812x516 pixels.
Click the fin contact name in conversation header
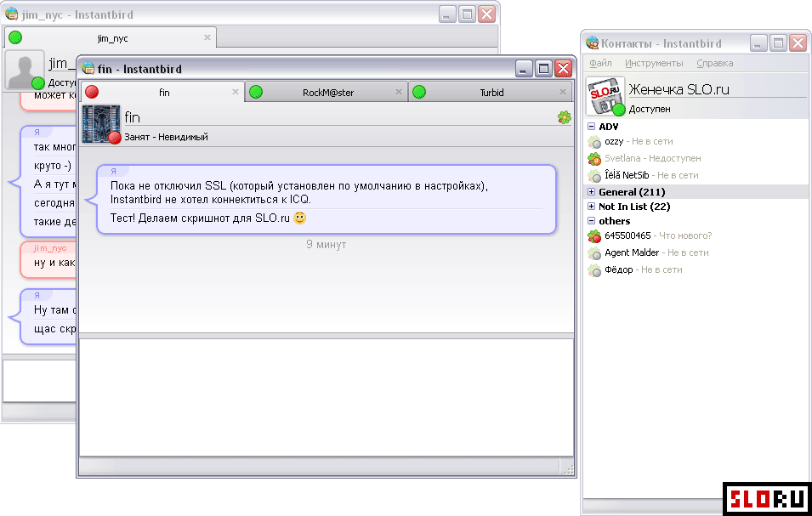[x=133, y=117]
